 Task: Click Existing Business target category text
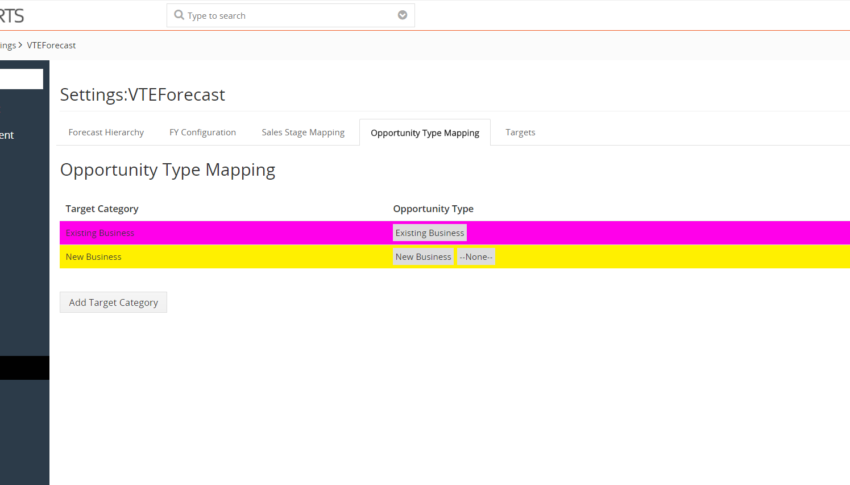(100, 233)
